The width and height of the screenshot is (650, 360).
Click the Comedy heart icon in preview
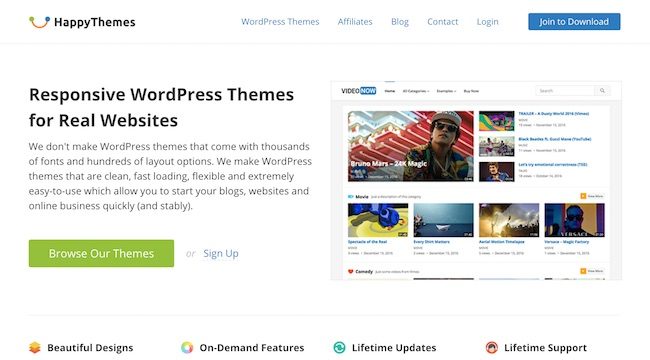(x=350, y=272)
